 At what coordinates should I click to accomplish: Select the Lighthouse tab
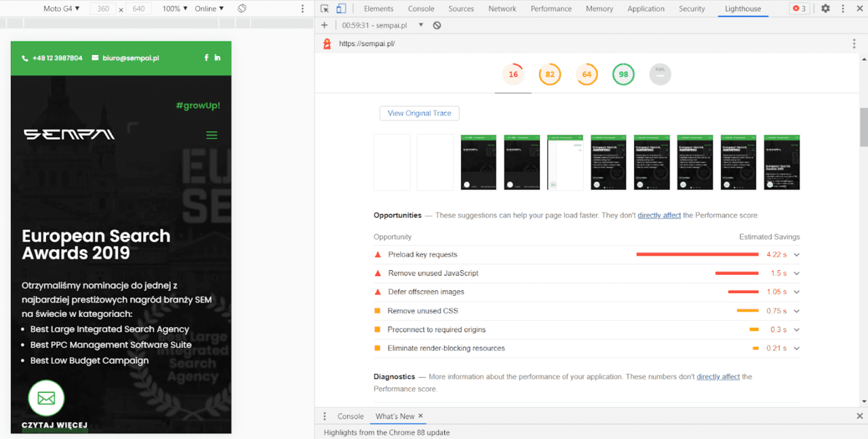click(x=743, y=9)
